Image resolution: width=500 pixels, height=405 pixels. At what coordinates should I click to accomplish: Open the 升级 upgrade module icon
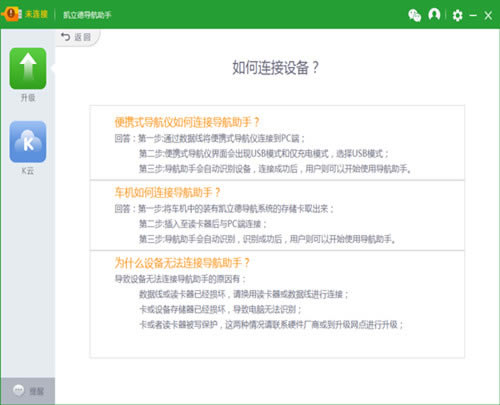(28, 68)
